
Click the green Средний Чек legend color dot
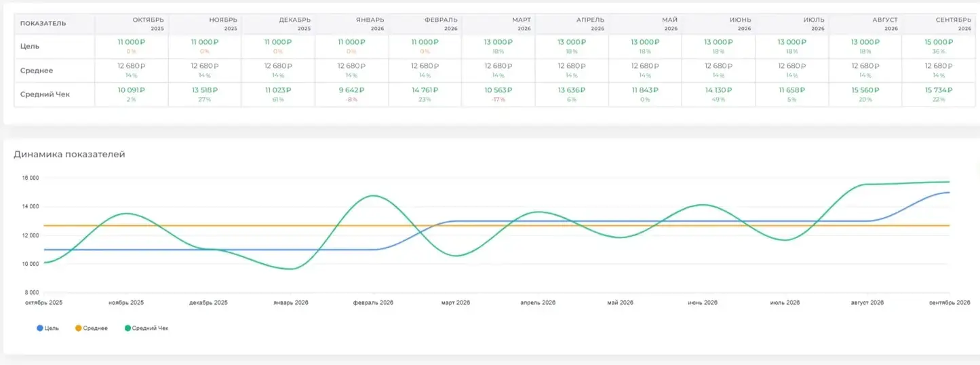(x=128, y=328)
